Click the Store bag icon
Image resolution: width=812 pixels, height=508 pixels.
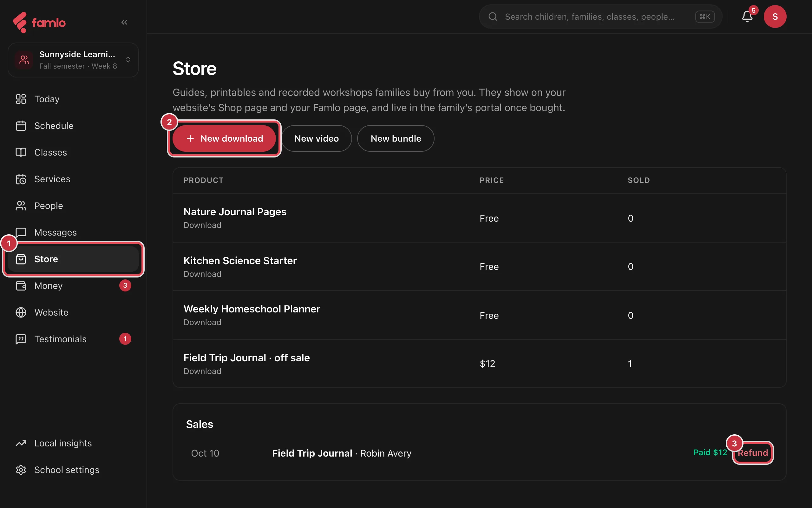[x=21, y=259]
